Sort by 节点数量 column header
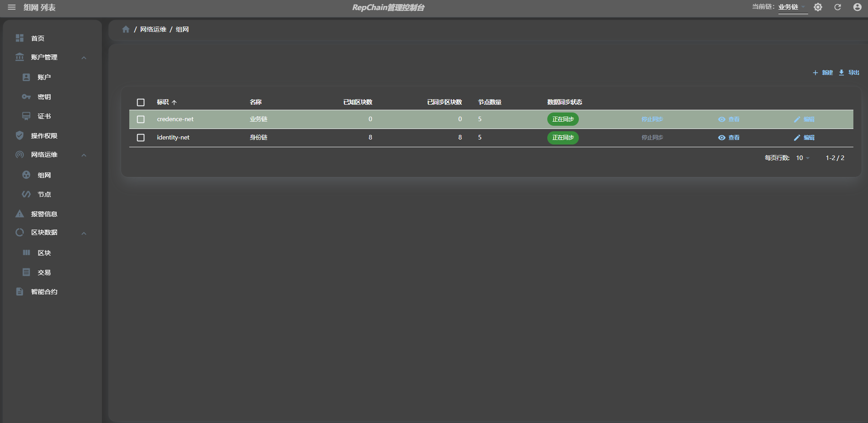 coord(490,102)
